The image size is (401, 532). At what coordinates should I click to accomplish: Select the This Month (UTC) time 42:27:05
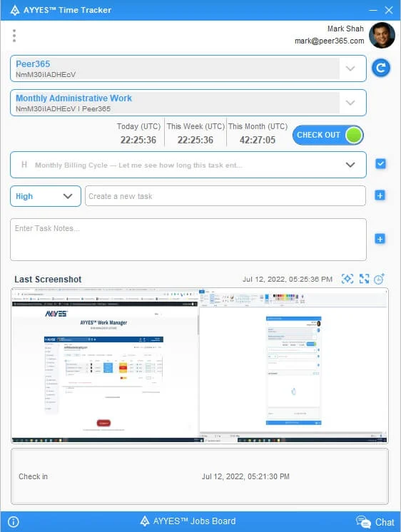click(x=258, y=140)
